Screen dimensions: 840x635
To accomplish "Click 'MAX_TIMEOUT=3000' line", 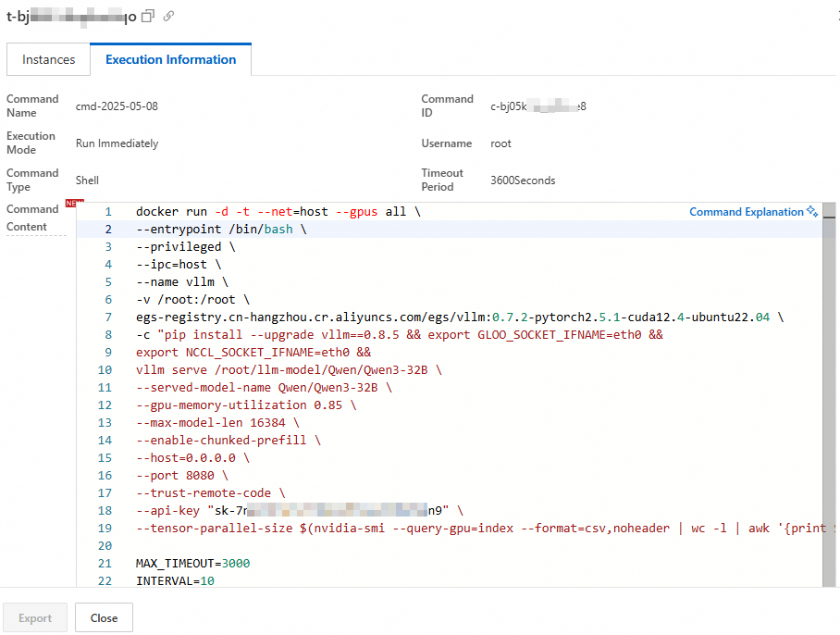I will (x=192, y=564).
